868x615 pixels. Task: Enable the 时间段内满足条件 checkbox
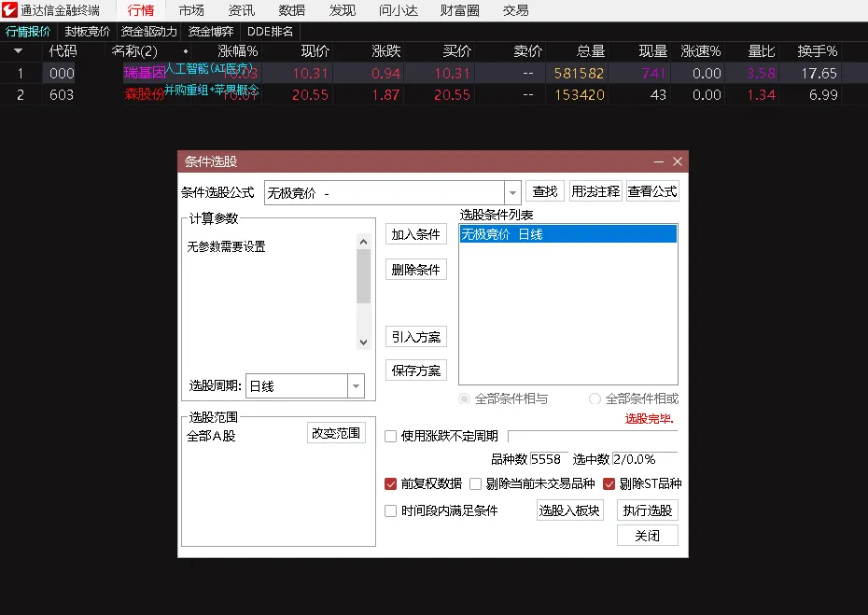pos(391,510)
